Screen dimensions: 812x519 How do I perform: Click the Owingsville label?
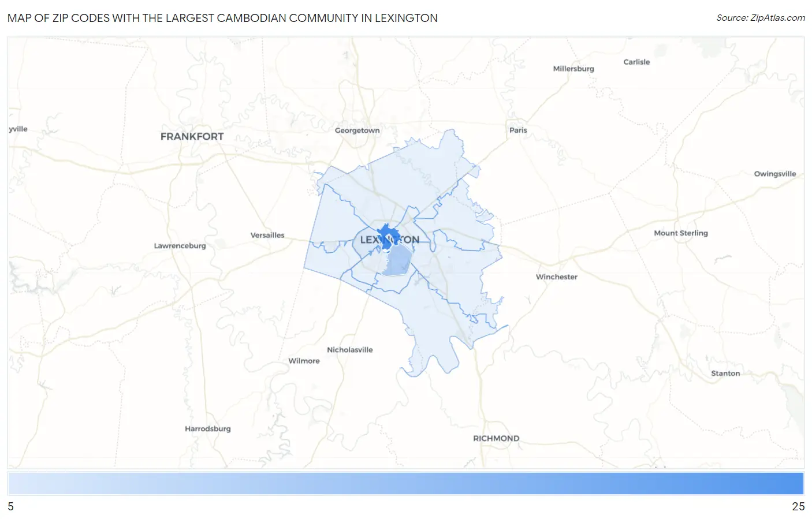[x=775, y=174]
